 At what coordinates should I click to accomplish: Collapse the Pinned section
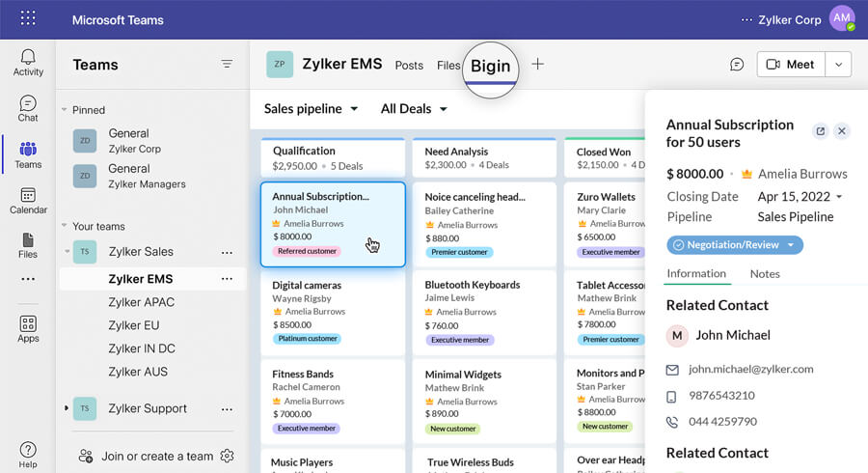[65, 110]
